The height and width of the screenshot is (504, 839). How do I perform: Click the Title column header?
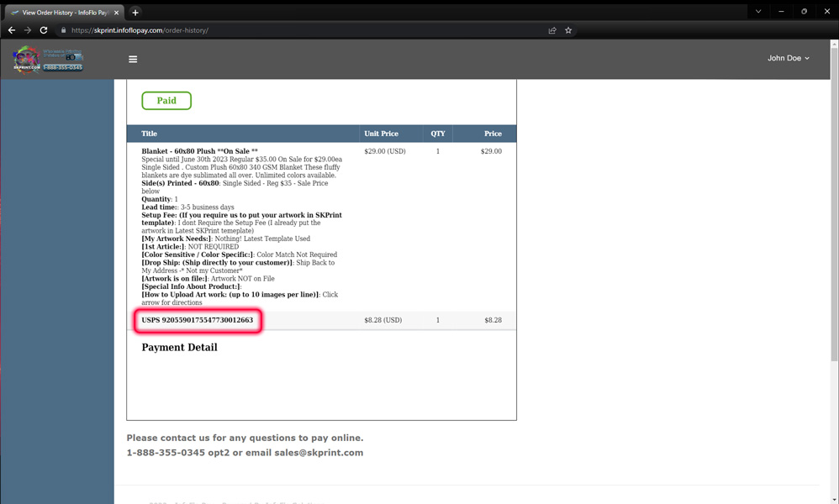[x=150, y=134]
